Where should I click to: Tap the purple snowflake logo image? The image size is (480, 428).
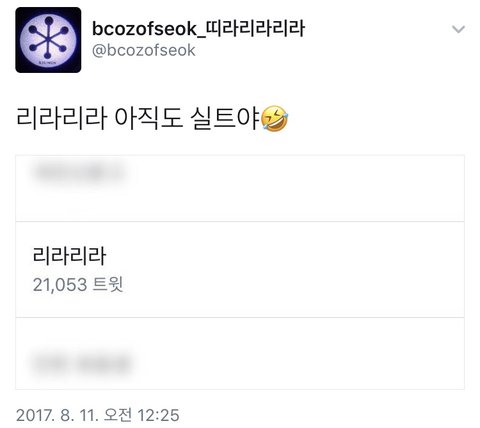click(48, 40)
